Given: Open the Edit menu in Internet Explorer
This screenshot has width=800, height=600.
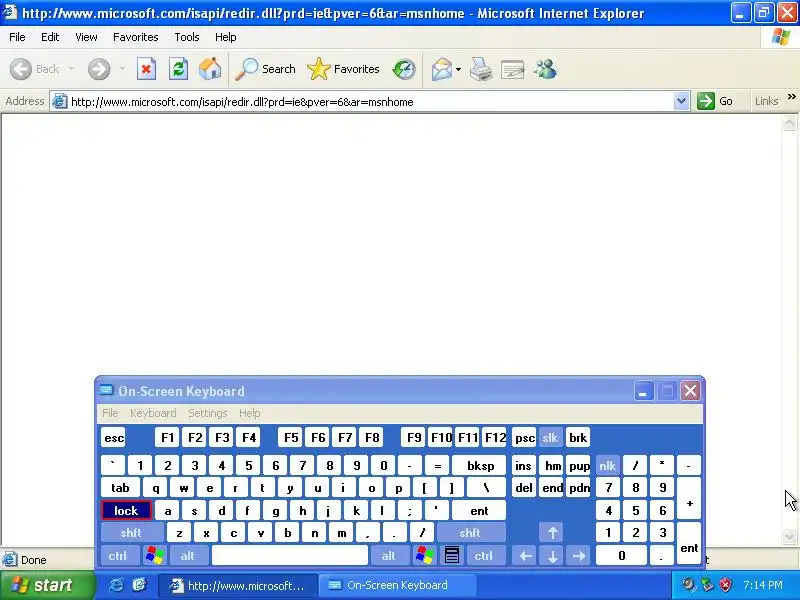Looking at the screenshot, I should click(x=50, y=37).
